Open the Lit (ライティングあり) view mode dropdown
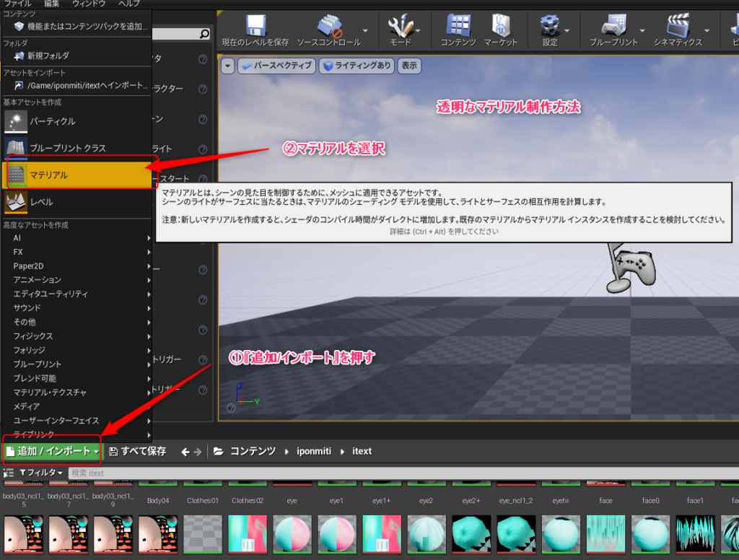 coord(357,66)
